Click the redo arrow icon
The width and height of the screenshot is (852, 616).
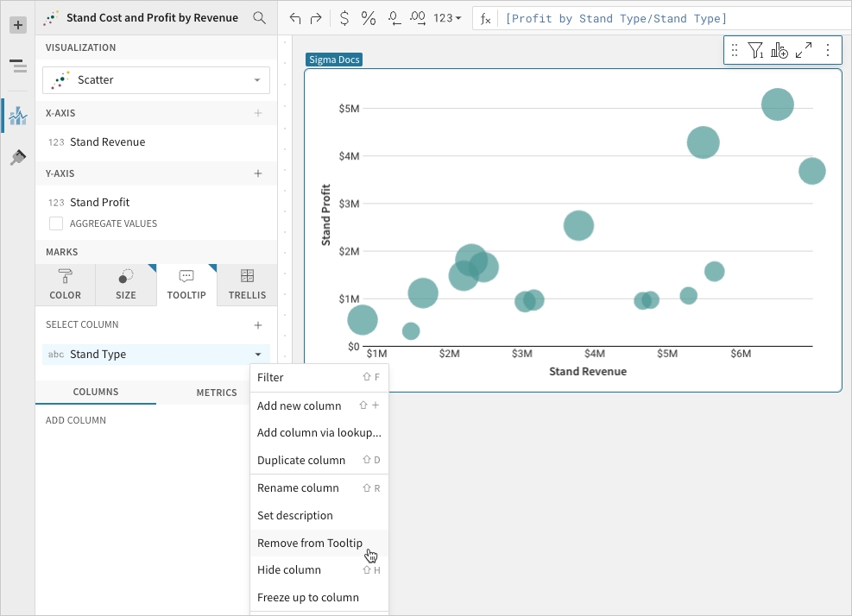pos(316,18)
